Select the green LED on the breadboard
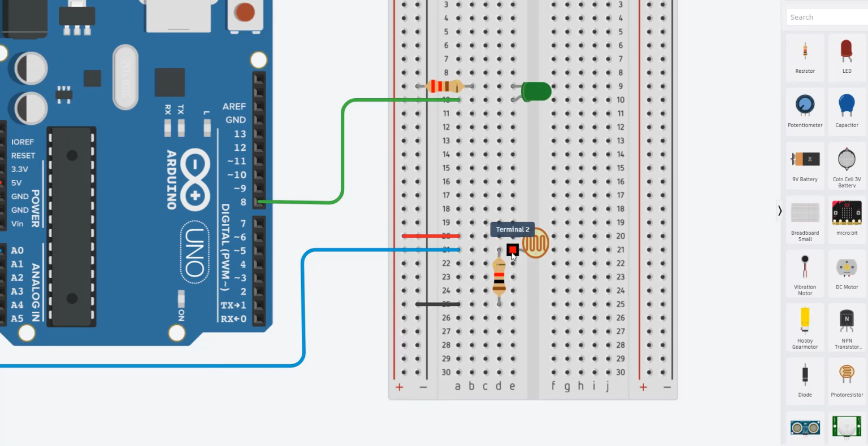 (536, 91)
